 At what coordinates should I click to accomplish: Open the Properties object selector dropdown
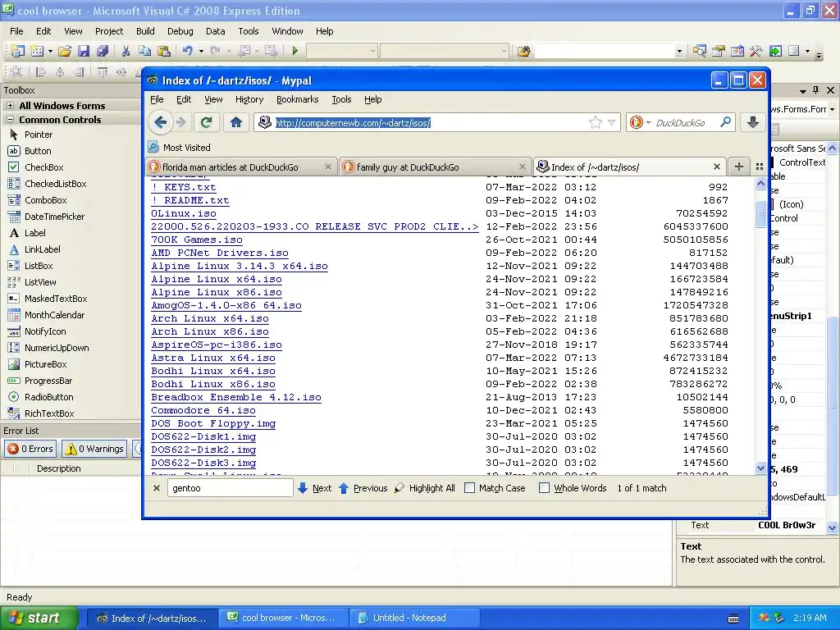point(832,109)
